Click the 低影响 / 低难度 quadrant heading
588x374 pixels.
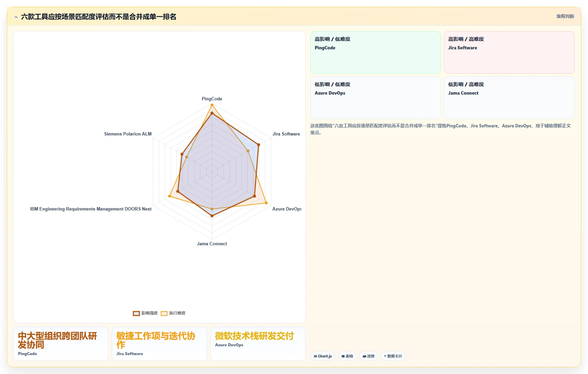pos(333,84)
